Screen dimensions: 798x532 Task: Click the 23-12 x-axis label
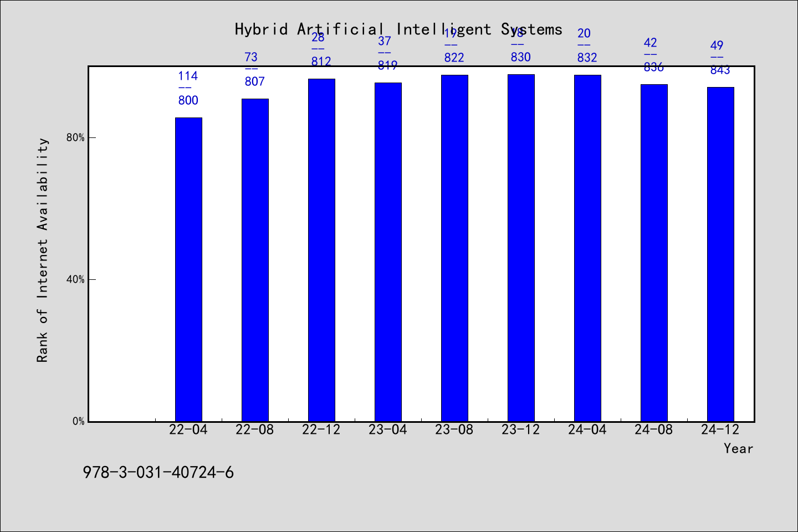tap(521, 429)
